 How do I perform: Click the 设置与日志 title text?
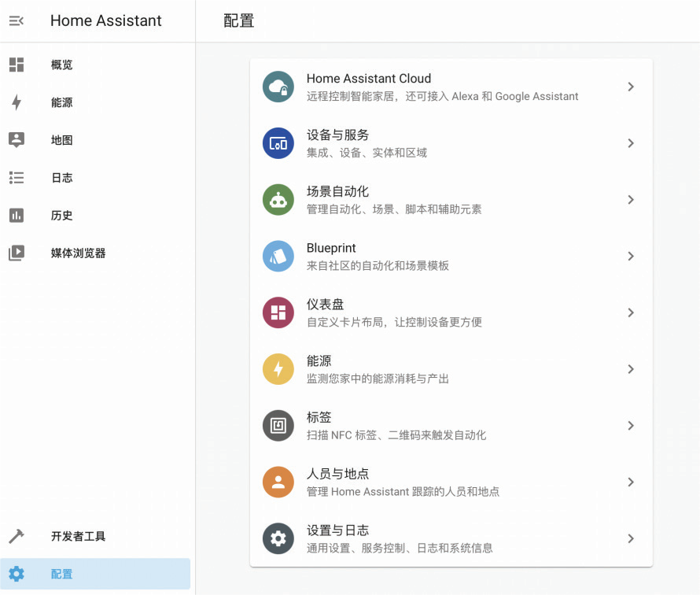tap(337, 530)
